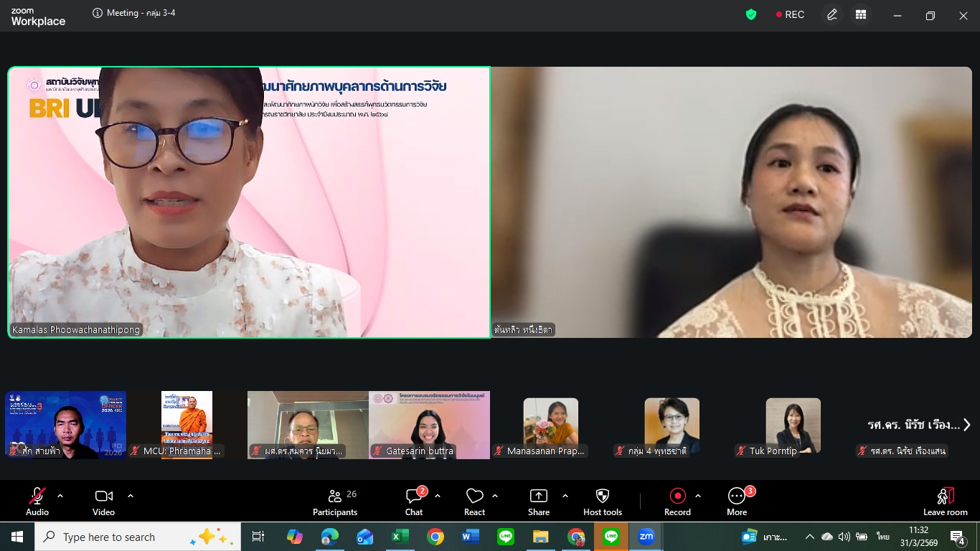Open Host tools shield icon

pos(603,501)
